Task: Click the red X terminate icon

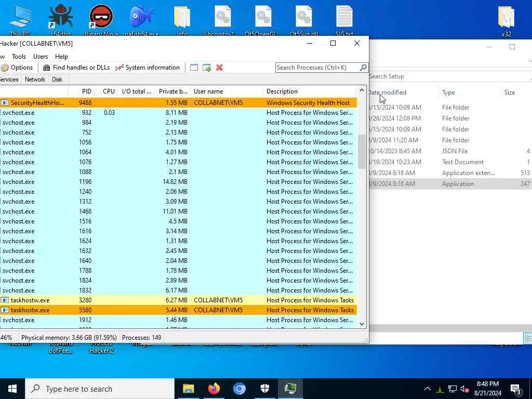Action: [220, 68]
